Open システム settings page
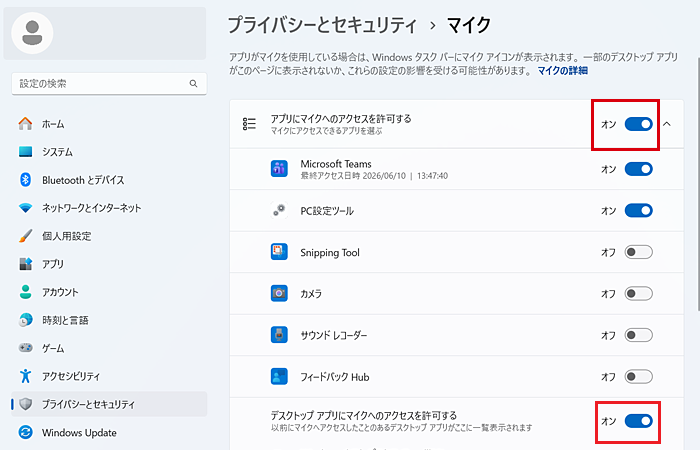Viewport: 700px width, 450px height. point(109,152)
